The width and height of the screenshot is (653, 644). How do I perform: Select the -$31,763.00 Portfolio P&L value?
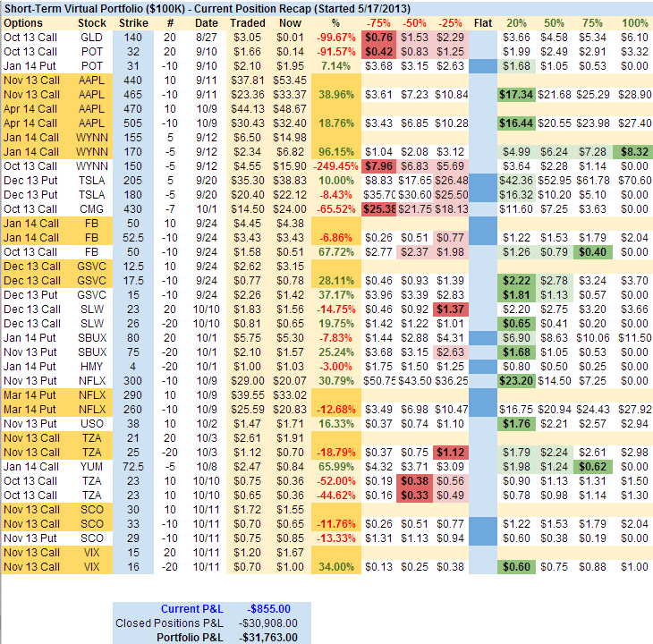click(x=271, y=638)
